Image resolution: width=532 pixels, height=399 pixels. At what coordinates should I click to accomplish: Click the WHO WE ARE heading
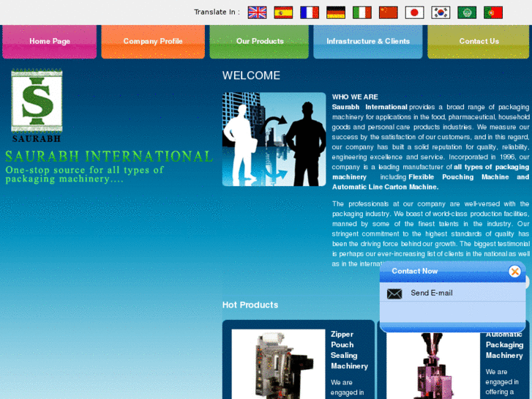coord(355,97)
